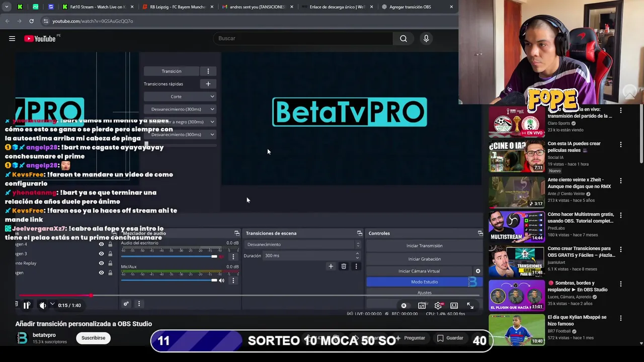644x362 pixels.
Task: Delete the scene transition using the trash icon
Action: pyautogui.click(x=344, y=266)
